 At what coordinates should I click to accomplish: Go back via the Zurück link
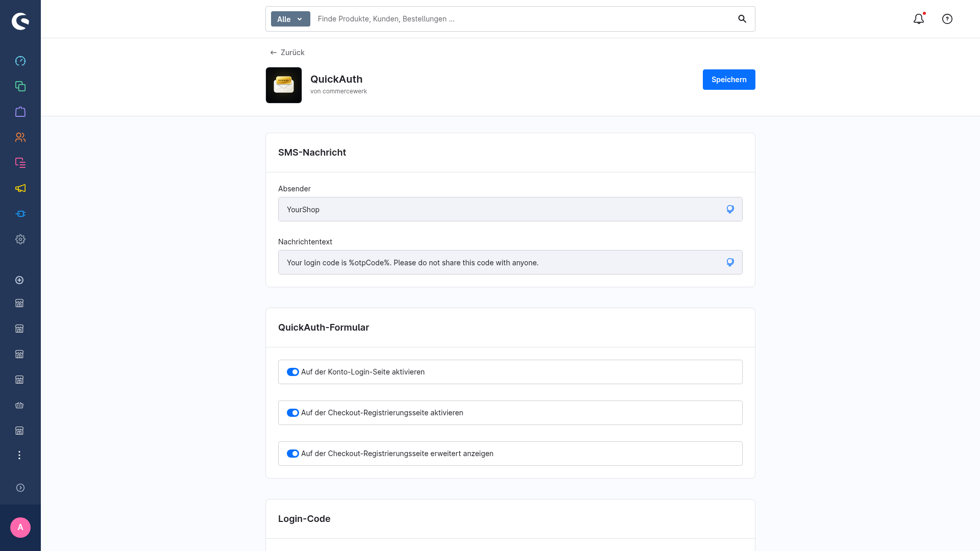click(287, 53)
